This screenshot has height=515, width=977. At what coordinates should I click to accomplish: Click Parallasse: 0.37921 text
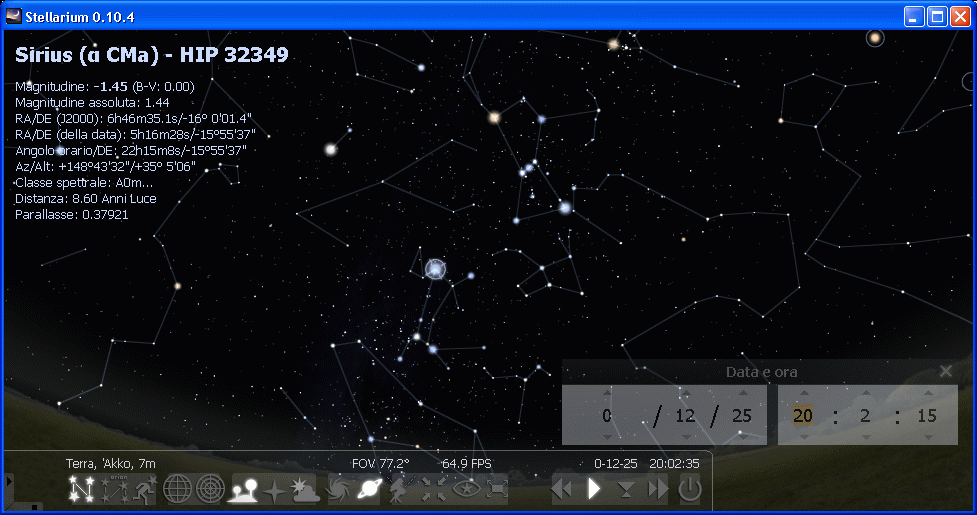[x=72, y=215]
